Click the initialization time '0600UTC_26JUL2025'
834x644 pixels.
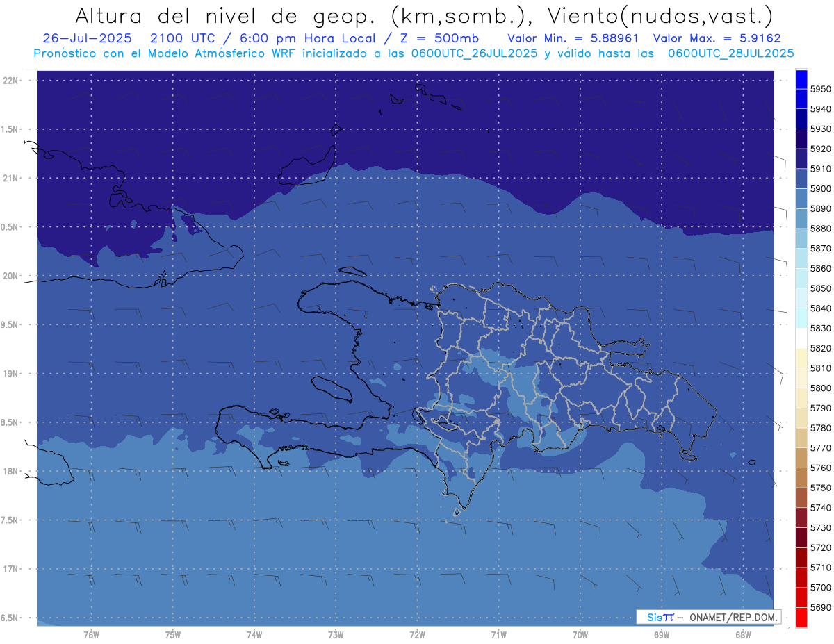(475, 53)
